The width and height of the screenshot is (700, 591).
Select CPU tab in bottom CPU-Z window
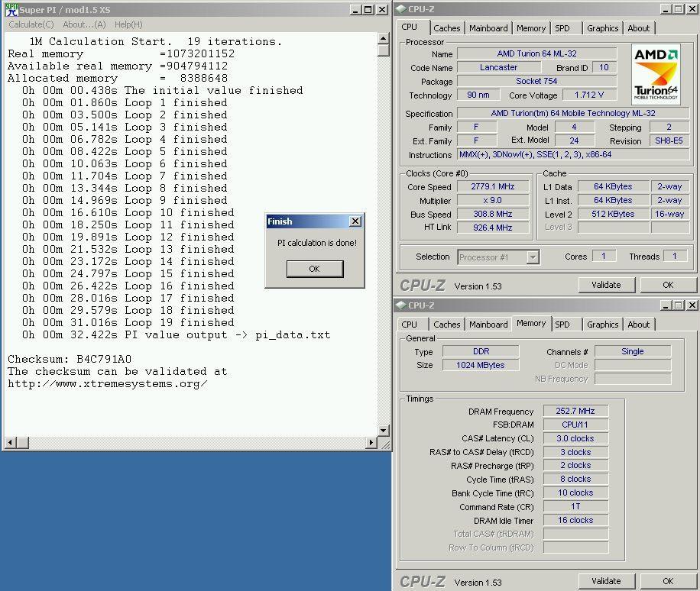(x=410, y=325)
